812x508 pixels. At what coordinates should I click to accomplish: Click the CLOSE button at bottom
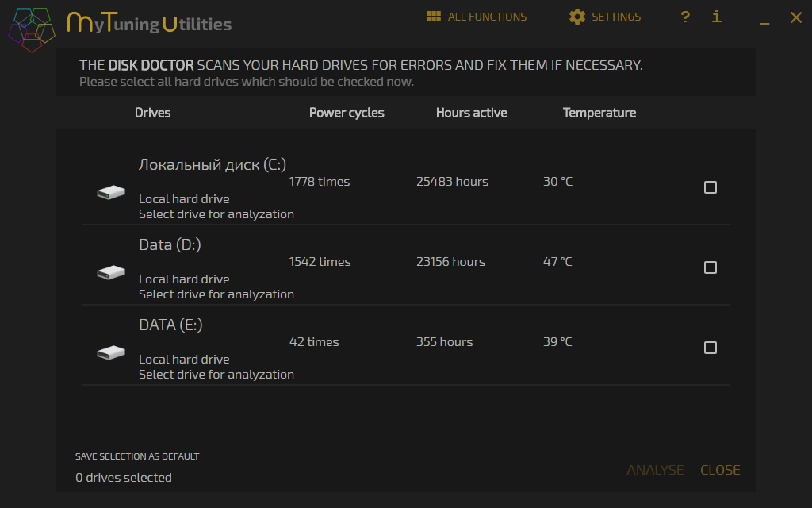point(720,470)
